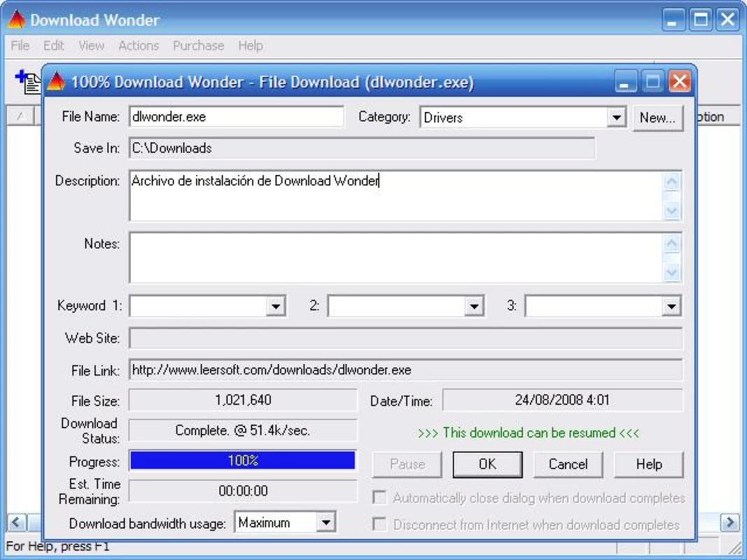The height and width of the screenshot is (560, 747).
Task: Click the Date/Time value 24/08/2008 4:01
Action: (562, 400)
